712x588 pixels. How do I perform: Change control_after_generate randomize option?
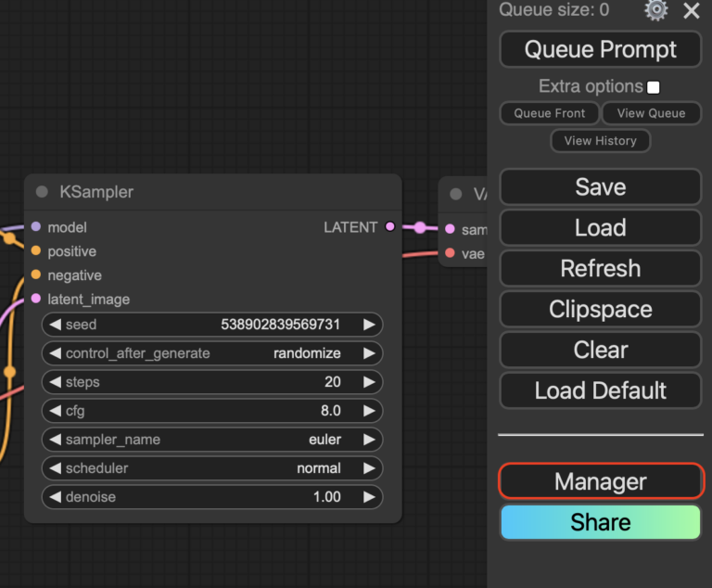click(212, 353)
